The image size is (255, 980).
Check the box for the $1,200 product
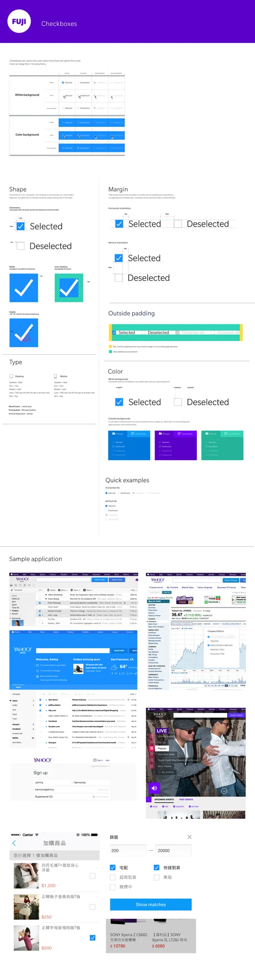[x=93, y=876]
